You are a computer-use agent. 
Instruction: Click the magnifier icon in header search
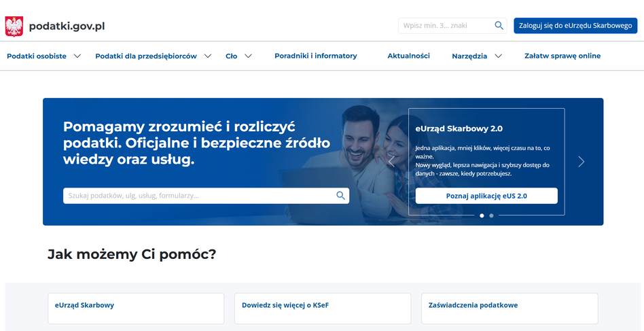[x=499, y=25]
